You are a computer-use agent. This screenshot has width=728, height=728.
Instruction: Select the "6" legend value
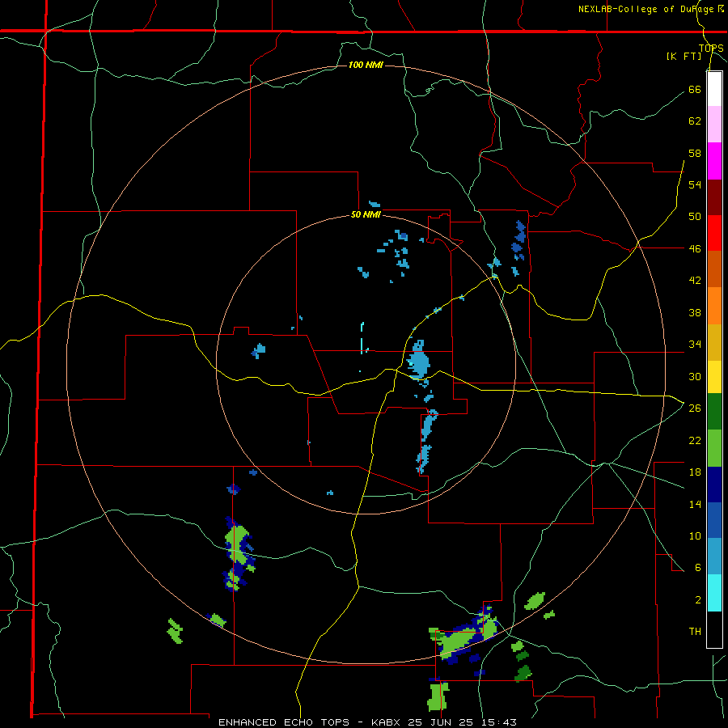click(698, 568)
